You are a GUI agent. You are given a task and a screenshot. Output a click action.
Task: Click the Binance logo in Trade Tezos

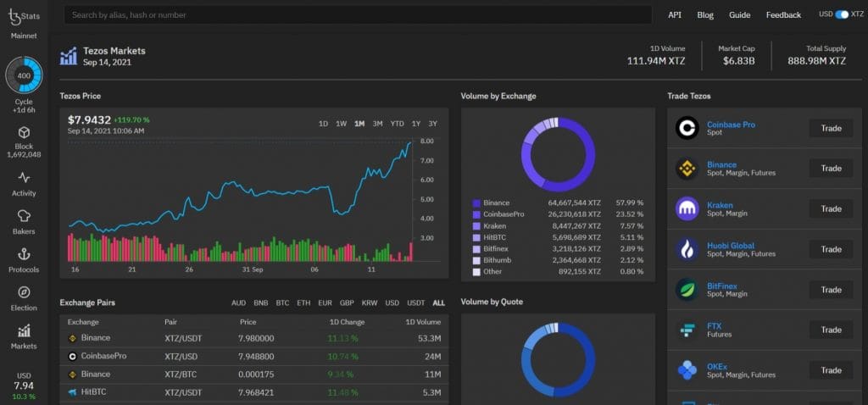pyautogui.click(x=687, y=169)
